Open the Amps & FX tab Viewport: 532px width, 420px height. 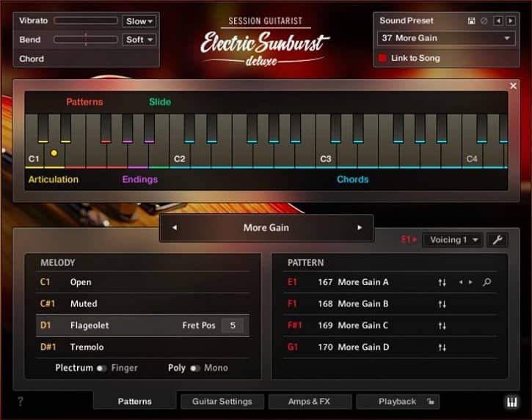(x=309, y=402)
